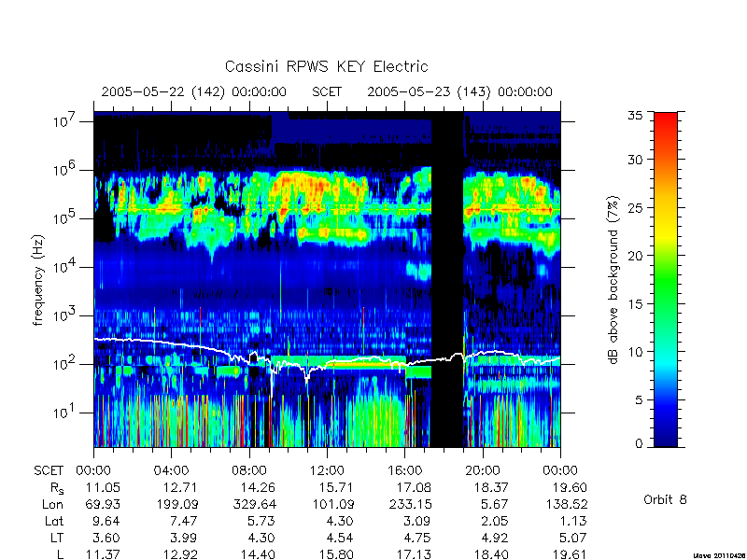Image resolution: width=747 pixels, height=560 pixels.
Task: Click the L value 15.80
Action: pyautogui.click(x=336, y=554)
